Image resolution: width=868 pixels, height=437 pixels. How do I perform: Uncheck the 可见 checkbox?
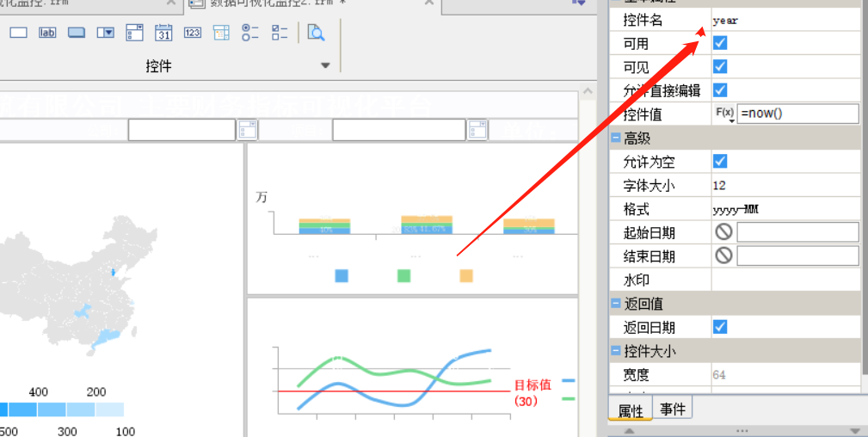[720, 66]
